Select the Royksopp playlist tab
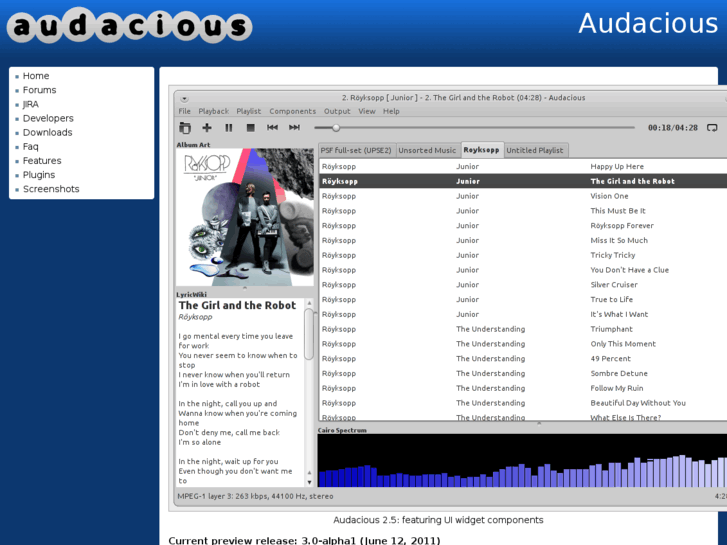Viewport: 727px width, 545px height. pos(481,150)
